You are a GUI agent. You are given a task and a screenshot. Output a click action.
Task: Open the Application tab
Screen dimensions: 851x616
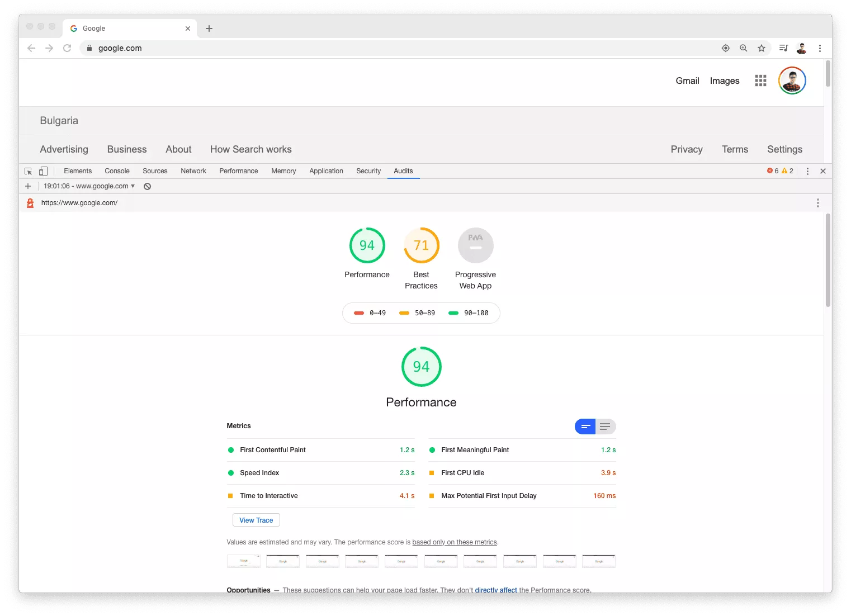326,171
